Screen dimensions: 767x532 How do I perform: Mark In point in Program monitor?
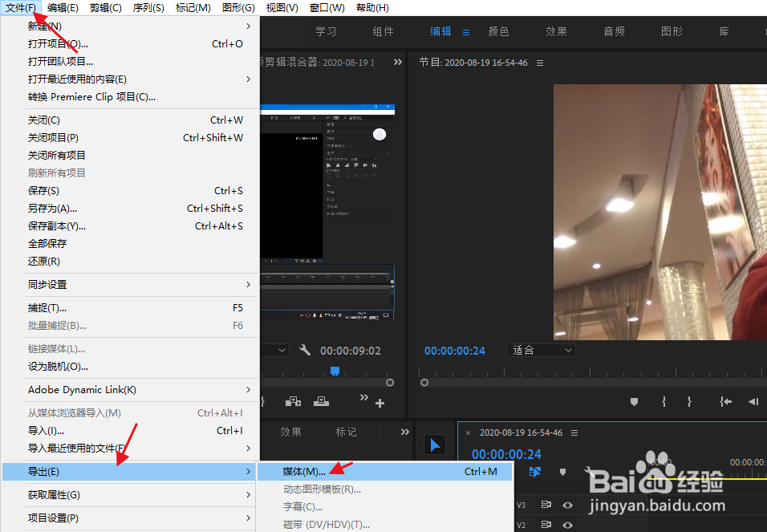tap(664, 402)
